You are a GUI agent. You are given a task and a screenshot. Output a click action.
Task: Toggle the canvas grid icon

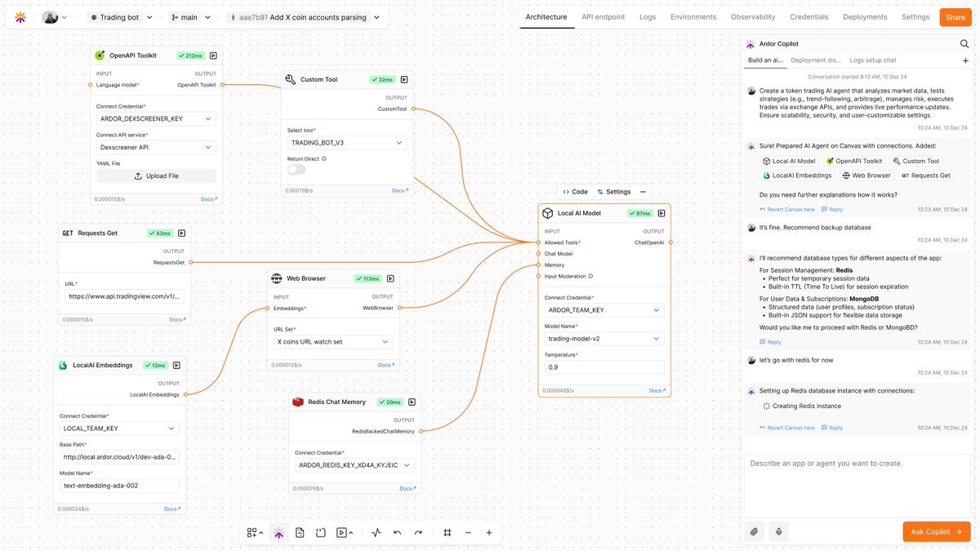(x=448, y=532)
